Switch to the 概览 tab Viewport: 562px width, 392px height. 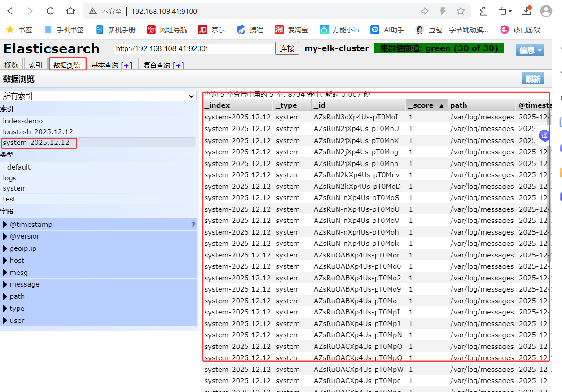point(11,65)
